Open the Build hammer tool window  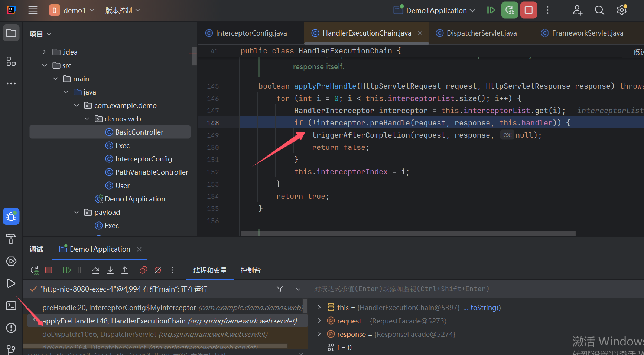coord(11,239)
